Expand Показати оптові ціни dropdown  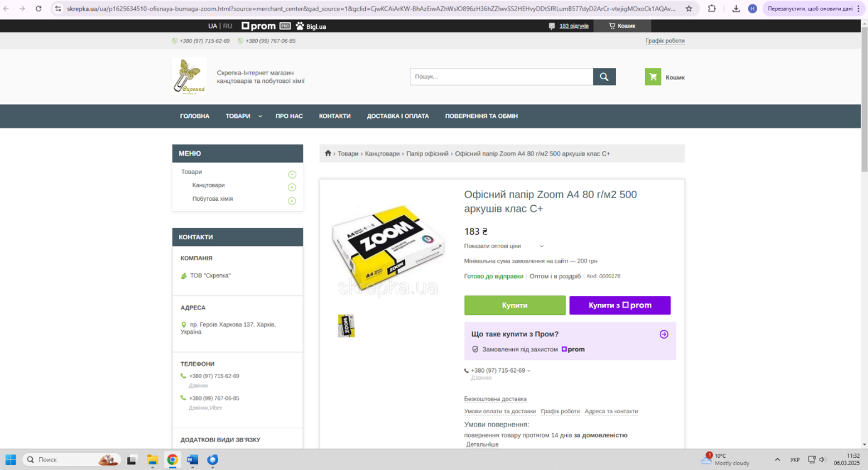[503, 246]
